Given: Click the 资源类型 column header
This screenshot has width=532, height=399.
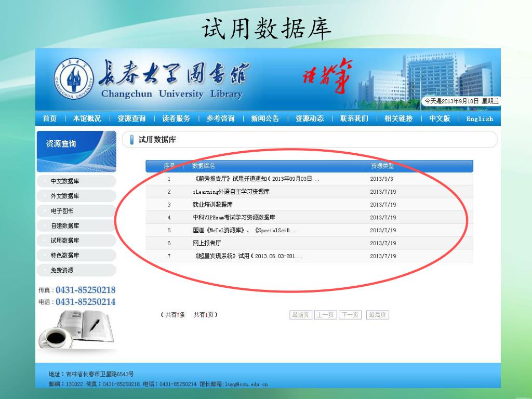Looking at the screenshot, I should 382,166.
